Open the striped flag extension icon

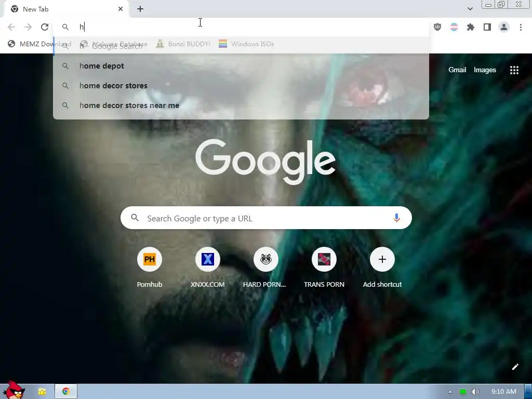click(x=454, y=27)
